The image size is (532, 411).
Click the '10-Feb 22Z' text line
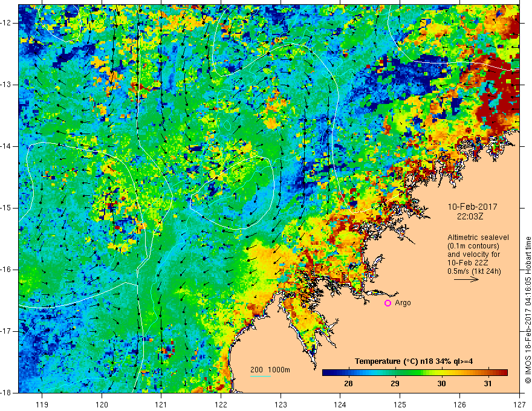tap(468, 263)
